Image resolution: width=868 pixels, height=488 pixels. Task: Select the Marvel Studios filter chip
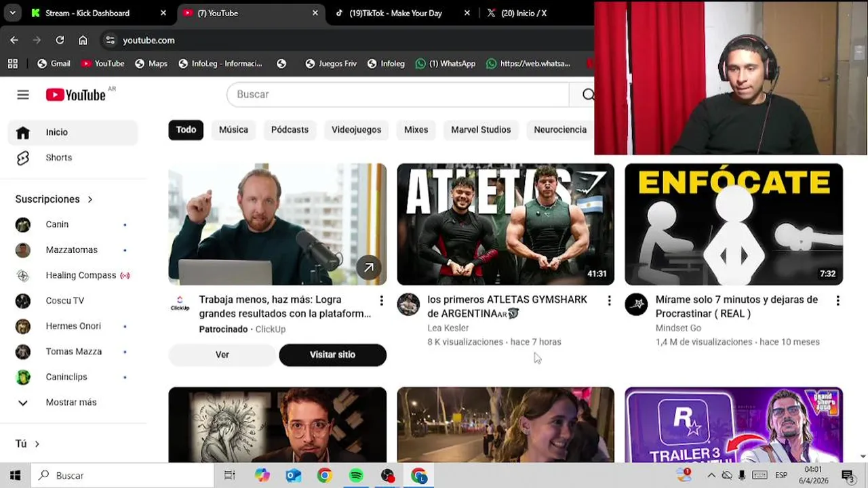pos(481,129)
